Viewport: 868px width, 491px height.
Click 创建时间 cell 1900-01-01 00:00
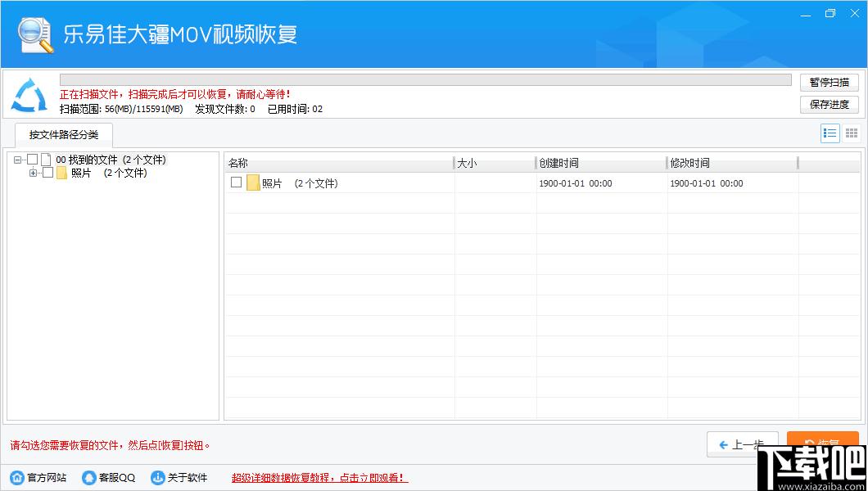[576, 183]
